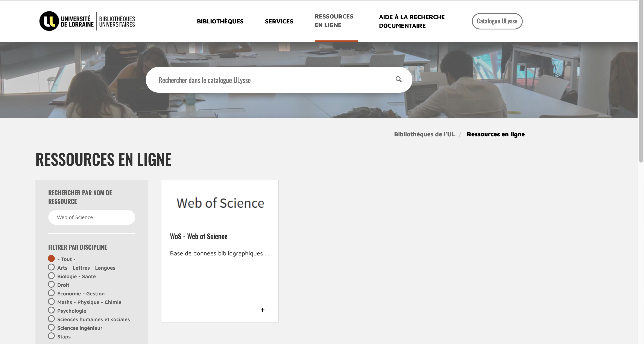Filter by Sciences humaines et sociales
Viewport: 644px width, 344px height.
tap(51, 319)
